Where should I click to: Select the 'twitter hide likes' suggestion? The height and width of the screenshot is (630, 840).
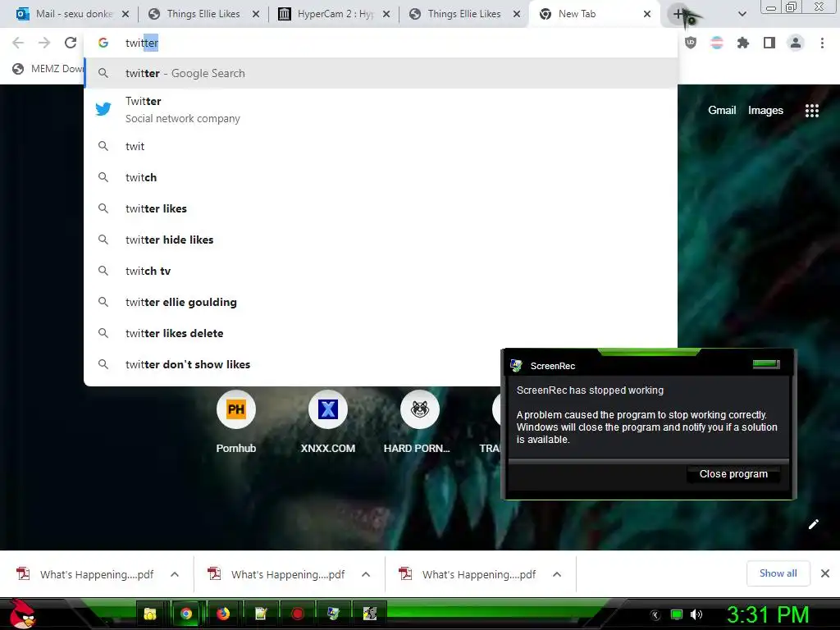pos(381,240)
